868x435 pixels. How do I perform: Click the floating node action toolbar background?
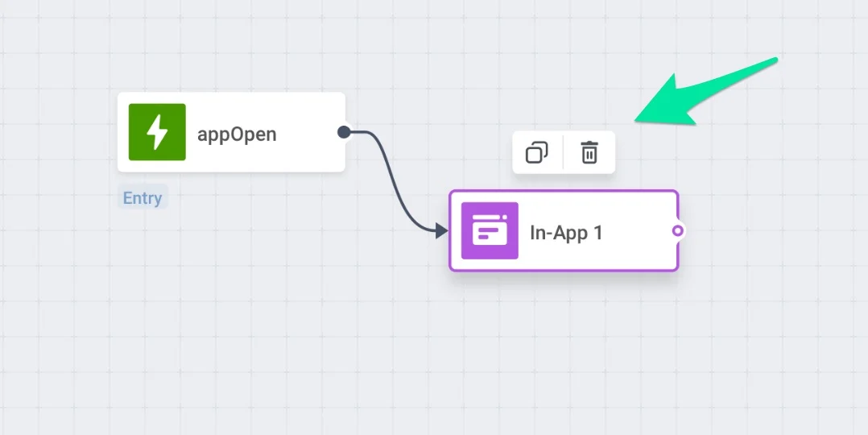(x=564, y=137)
